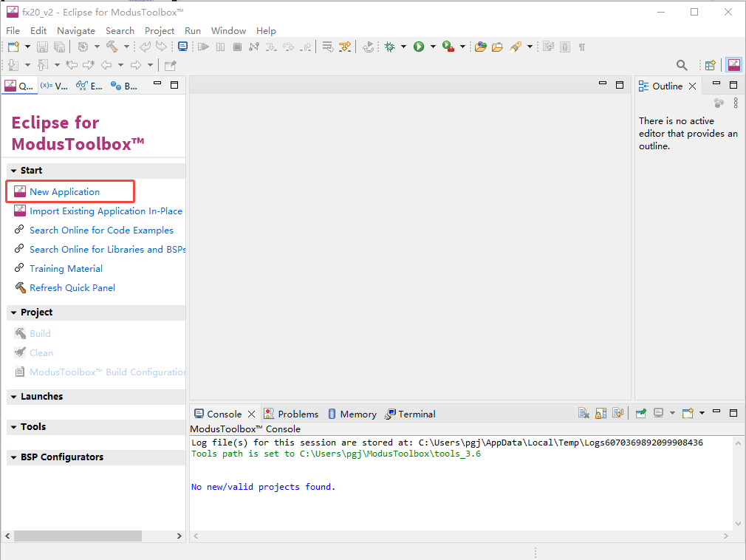Click the Open Perspective icon
The height and width of the screenshot is (560, 746).
point(711,65)
